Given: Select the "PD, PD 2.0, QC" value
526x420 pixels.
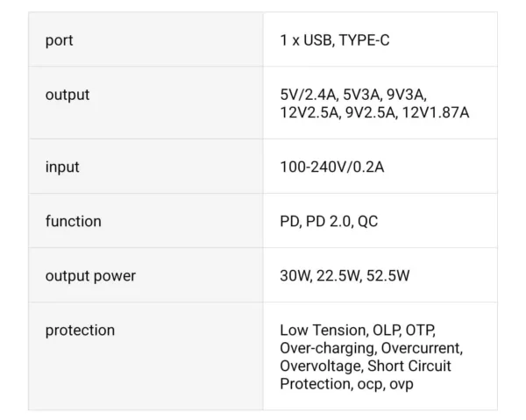Looking at the screenshot, I should [x=329, y=221].
